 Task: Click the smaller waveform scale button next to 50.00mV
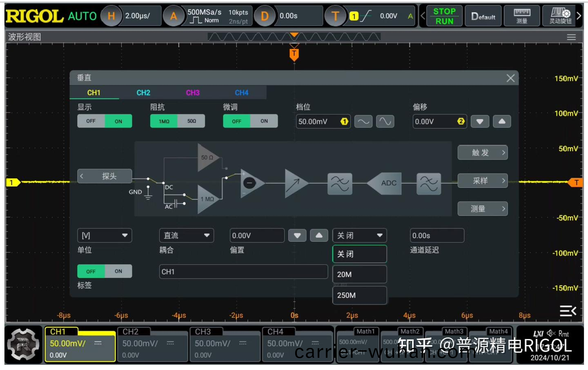363,122
